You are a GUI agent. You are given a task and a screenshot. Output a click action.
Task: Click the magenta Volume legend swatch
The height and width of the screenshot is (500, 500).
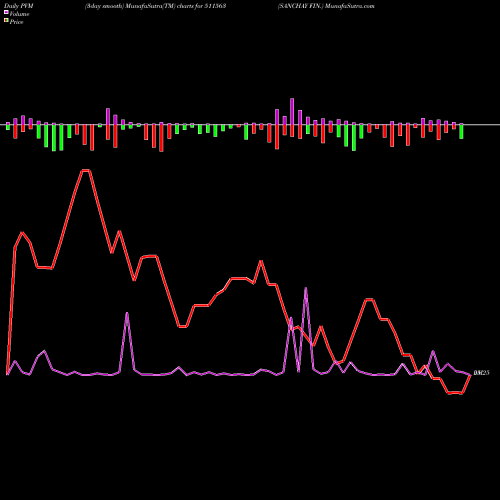click(x=6, y=13)
